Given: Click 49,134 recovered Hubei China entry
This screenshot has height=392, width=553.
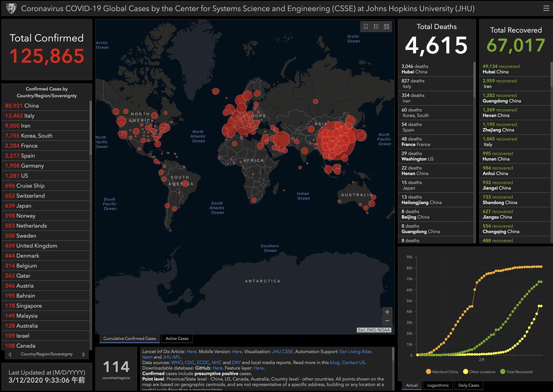Looking at the screenshot, I should tap(515, 69).
